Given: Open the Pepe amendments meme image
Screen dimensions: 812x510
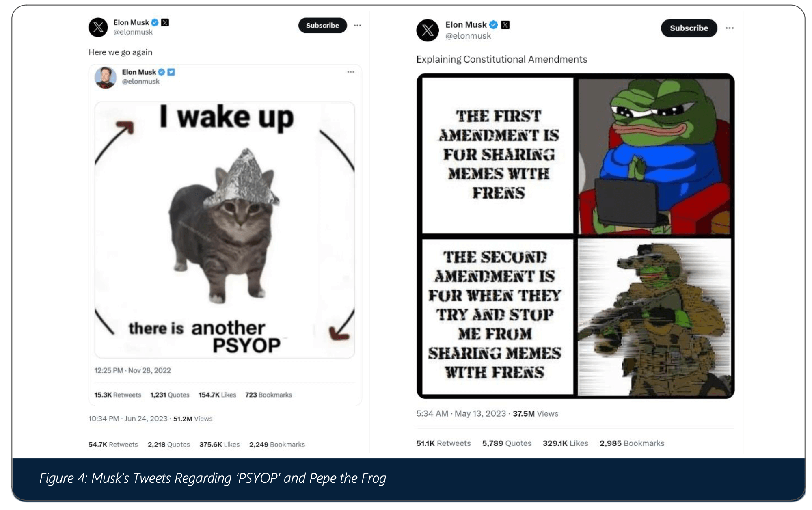Looking at the screenshot, I should 575,236.
